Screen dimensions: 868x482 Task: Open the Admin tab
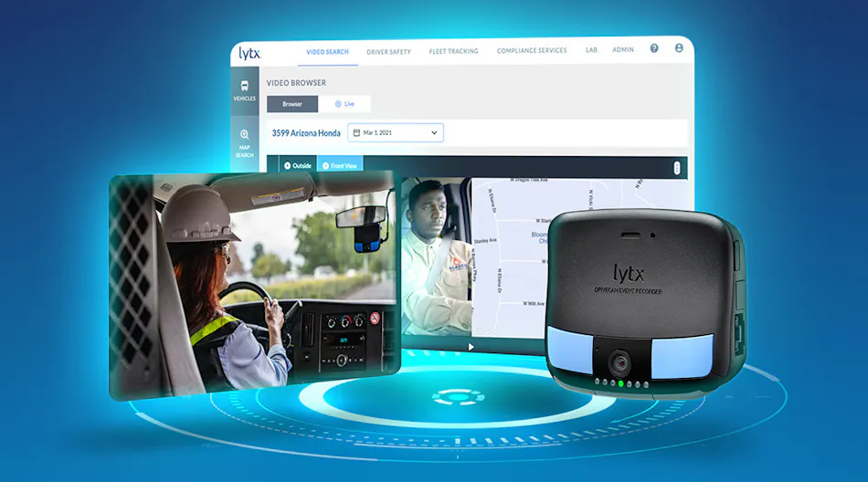click(x=623, y=49)
